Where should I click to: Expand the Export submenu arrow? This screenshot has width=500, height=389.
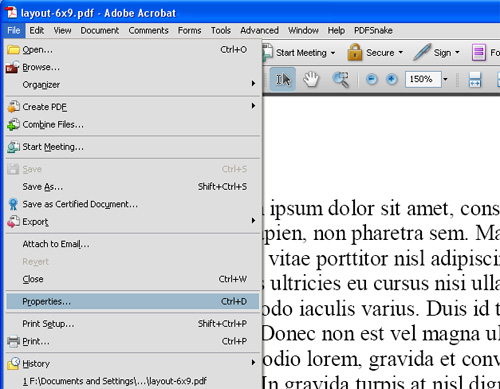pos(253,220)
